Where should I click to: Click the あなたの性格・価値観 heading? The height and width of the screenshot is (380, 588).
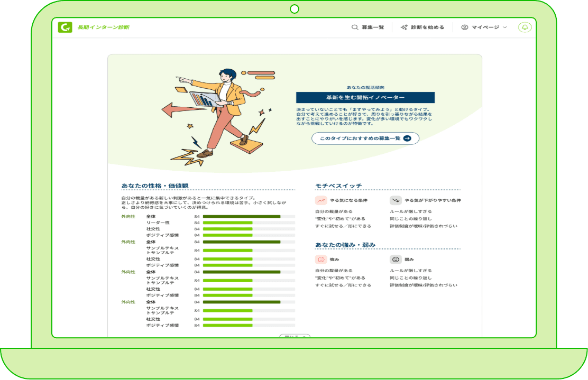[x=155, y=186]
